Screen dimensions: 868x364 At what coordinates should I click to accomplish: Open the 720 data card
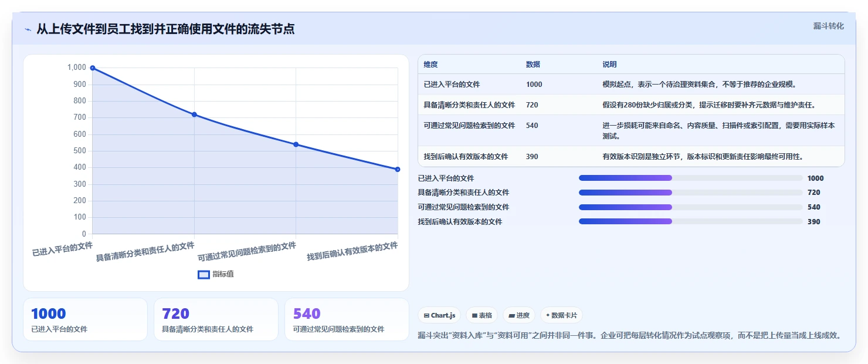tap(216, 319)
